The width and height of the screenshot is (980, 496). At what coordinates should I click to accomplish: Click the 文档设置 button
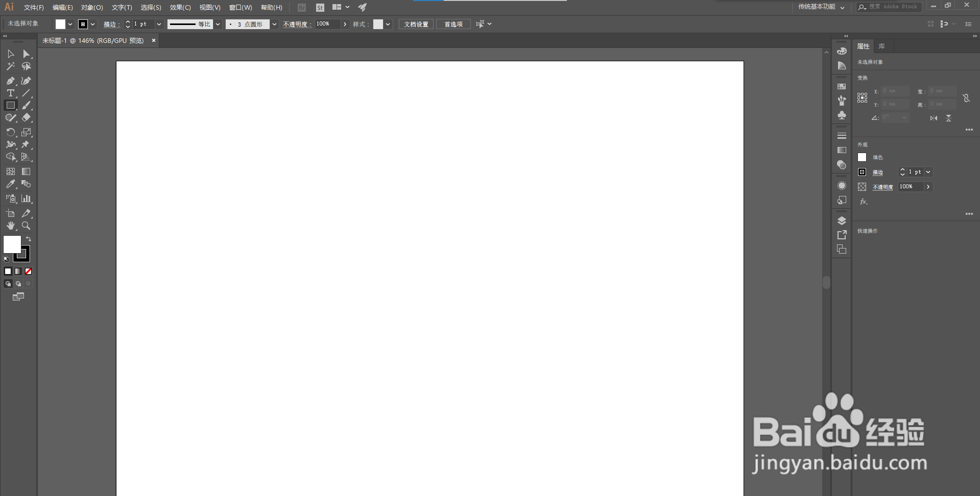[x=416, y=24]
